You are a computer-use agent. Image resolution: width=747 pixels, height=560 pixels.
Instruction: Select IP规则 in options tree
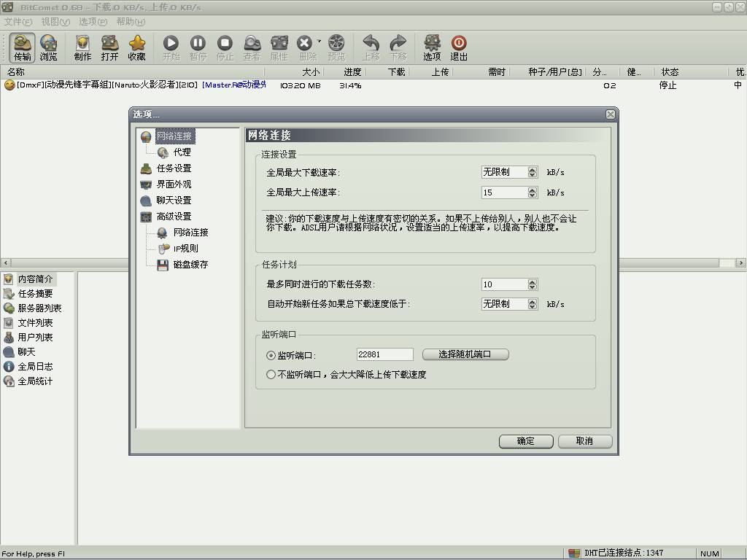tap(185, 249)
